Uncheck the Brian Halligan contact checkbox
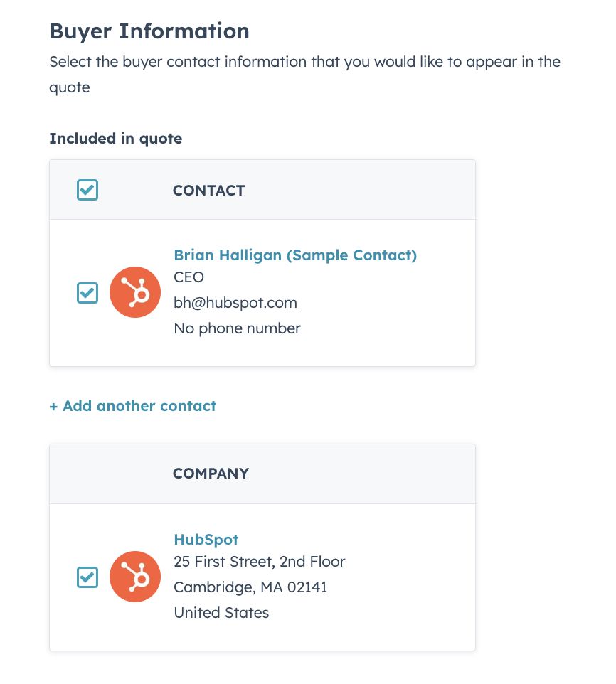Image resolution: width=616 pixels, height=684 pixels. click(87, 292)
